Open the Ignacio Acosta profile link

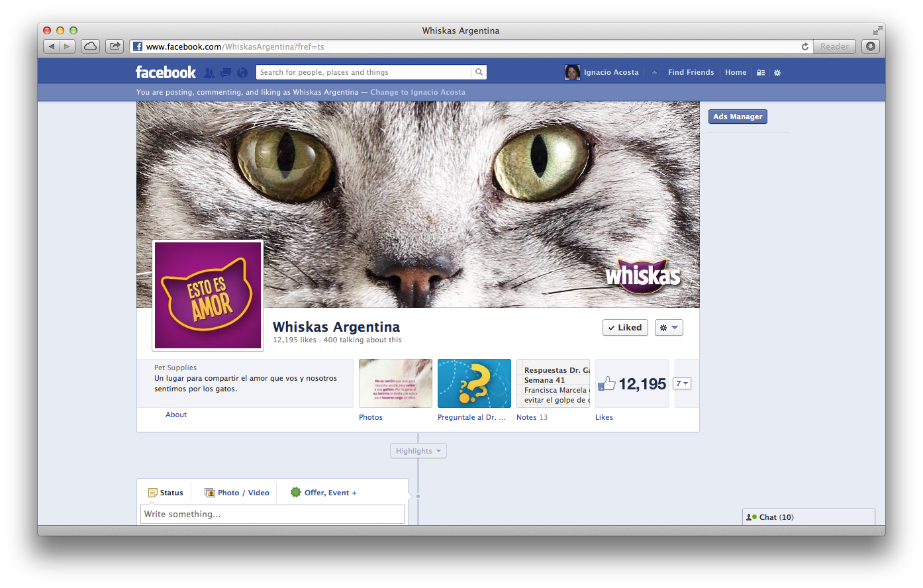[x=611, y=73]
